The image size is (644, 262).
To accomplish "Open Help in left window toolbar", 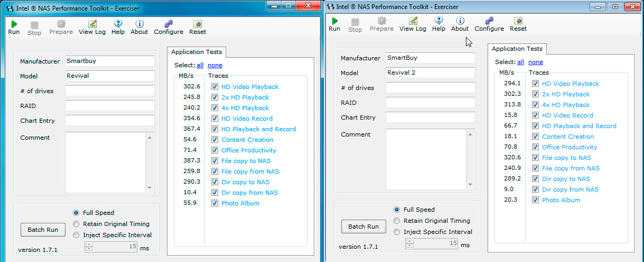I will click(x=118, y=28).
